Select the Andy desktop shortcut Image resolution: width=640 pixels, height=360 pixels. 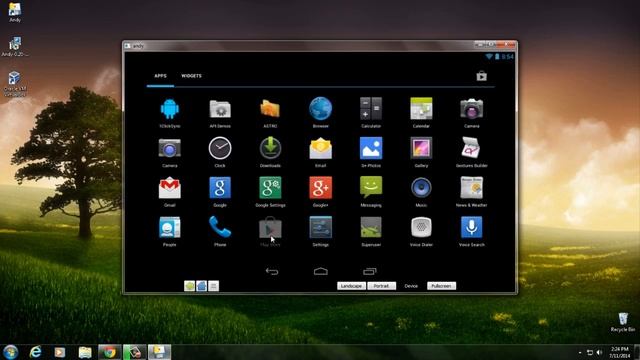point(15,12)
